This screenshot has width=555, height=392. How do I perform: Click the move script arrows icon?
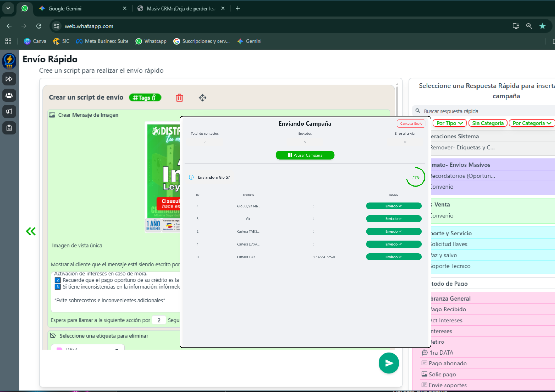coord(202,98)
